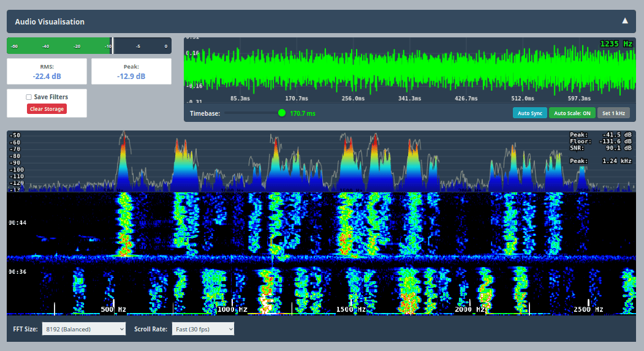Click the 1500 Hz marker on waterfall

[350, 309]
